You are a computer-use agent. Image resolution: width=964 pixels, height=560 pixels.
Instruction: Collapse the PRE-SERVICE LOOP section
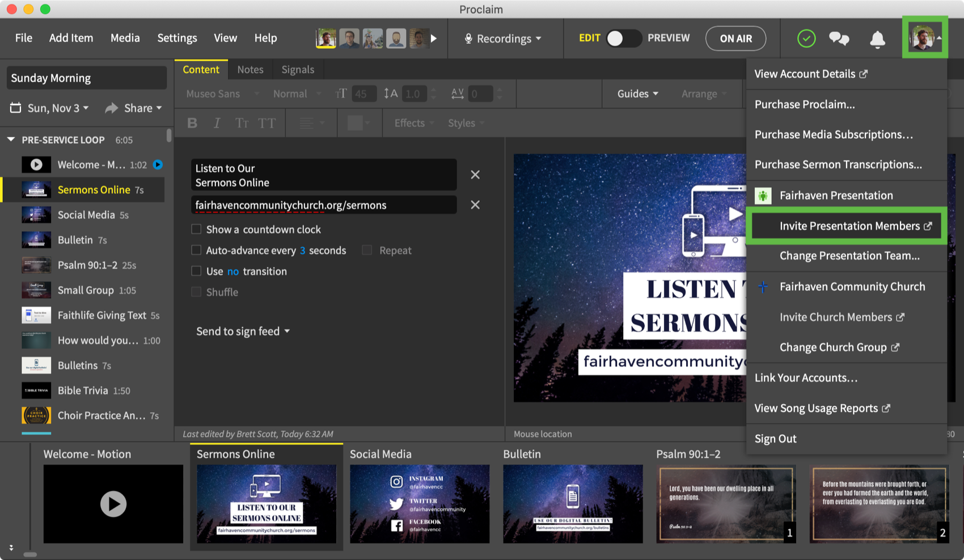point(11,139)
